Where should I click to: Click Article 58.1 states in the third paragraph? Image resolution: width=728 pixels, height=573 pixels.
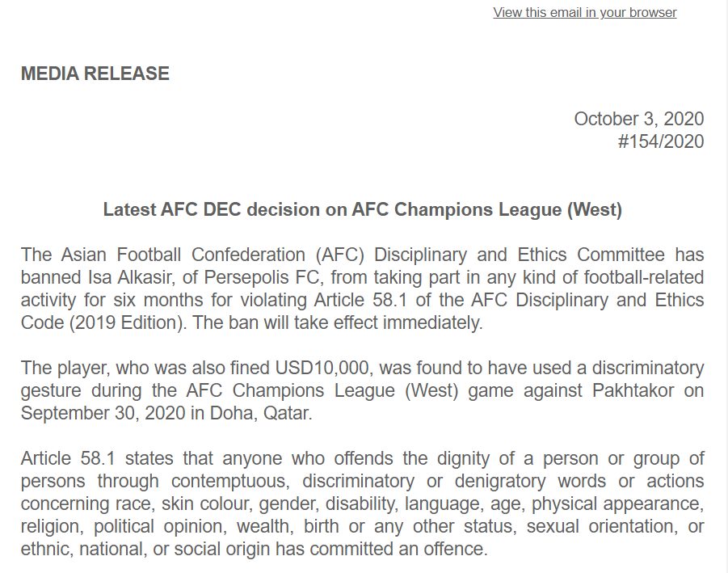pyautogui.click(x=95, y=459)
